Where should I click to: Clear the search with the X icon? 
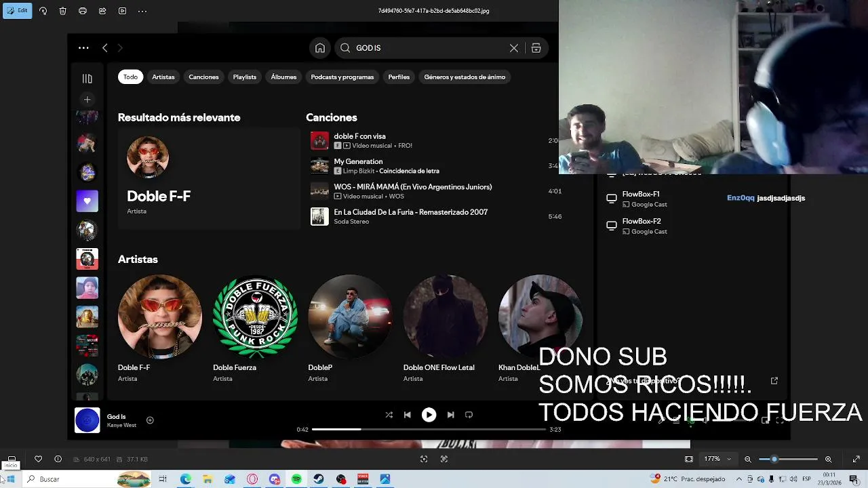[514, 47]
